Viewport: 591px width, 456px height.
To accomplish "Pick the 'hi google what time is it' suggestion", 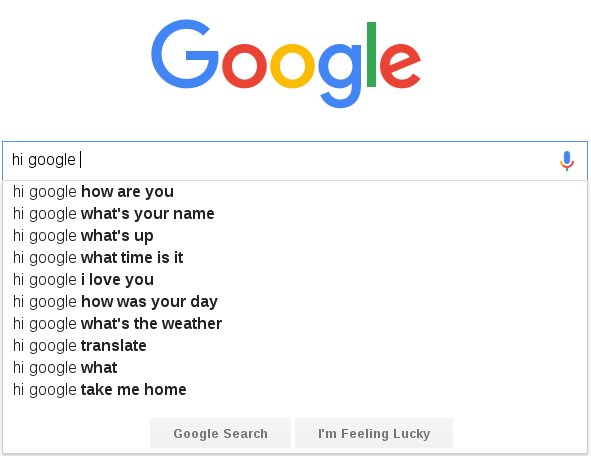I will coord(295,257).
